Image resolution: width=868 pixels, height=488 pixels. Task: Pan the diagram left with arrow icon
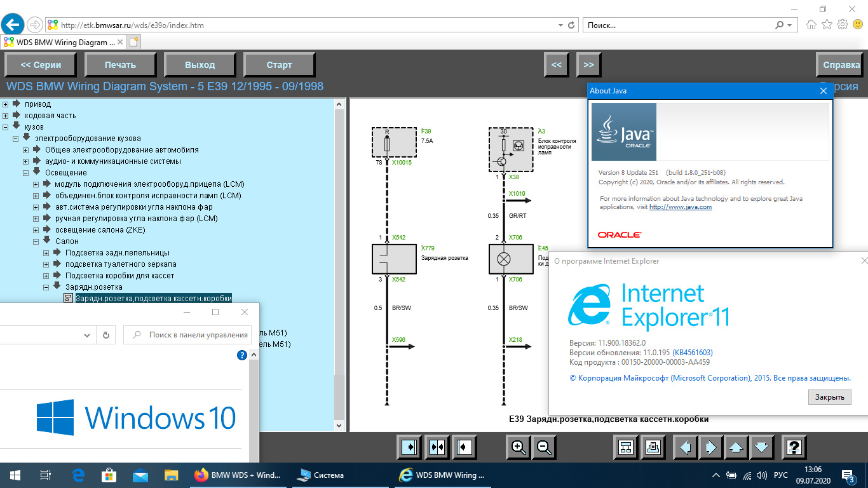click(686, 447)
